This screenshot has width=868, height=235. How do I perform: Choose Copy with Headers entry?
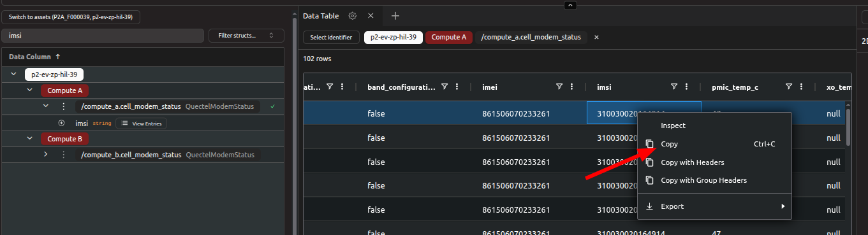pos(714,162)
